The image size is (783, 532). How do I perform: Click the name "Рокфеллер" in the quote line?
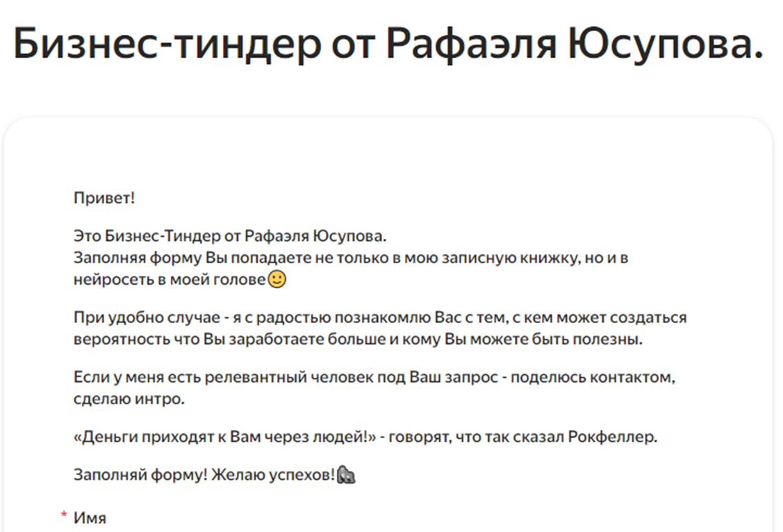[x=611, y=438]
